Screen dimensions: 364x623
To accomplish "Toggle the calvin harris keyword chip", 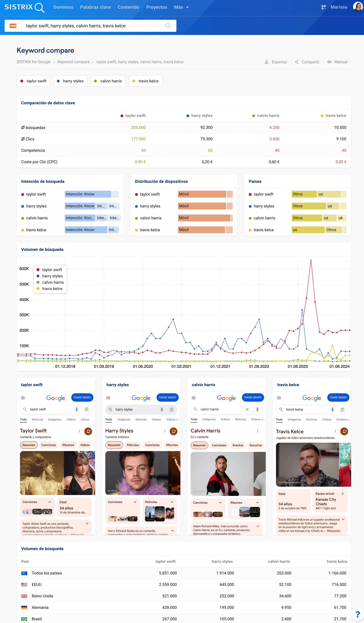I will (108, 81).
